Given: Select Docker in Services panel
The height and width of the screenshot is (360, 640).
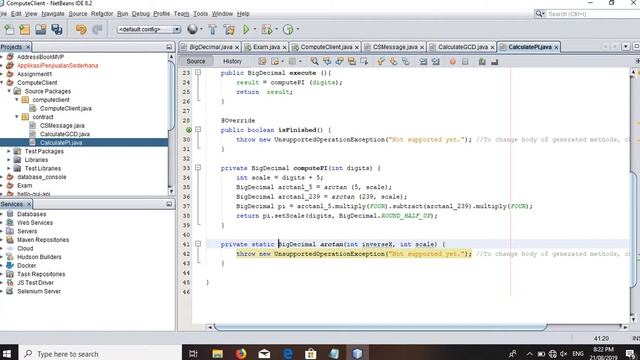Looking at the screenshot, I should (x=27, y=265).
